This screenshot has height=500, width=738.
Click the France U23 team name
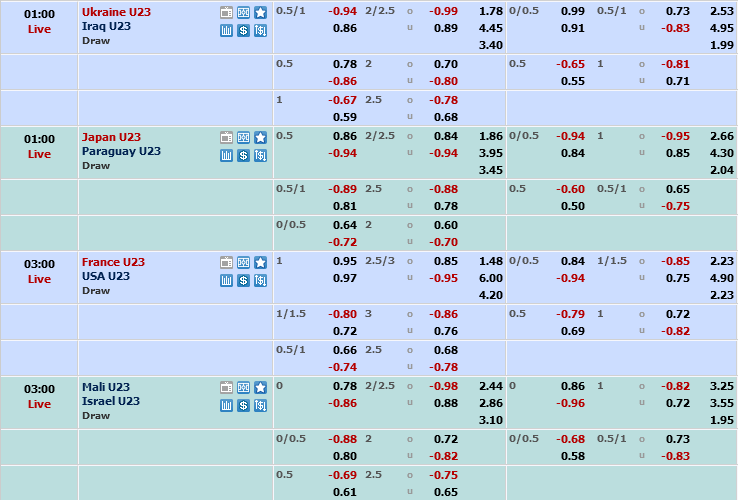(113, 262)
